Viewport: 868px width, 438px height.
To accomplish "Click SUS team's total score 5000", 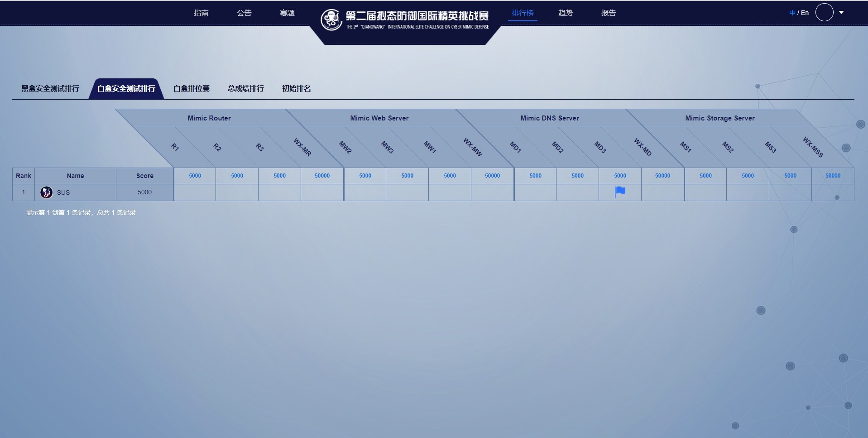I will pos(144,192).
